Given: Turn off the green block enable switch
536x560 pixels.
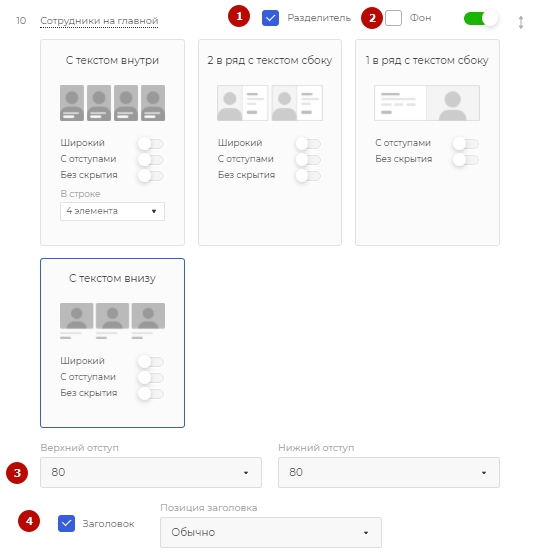Looking at the screenshot, I should tap(480, 18).
